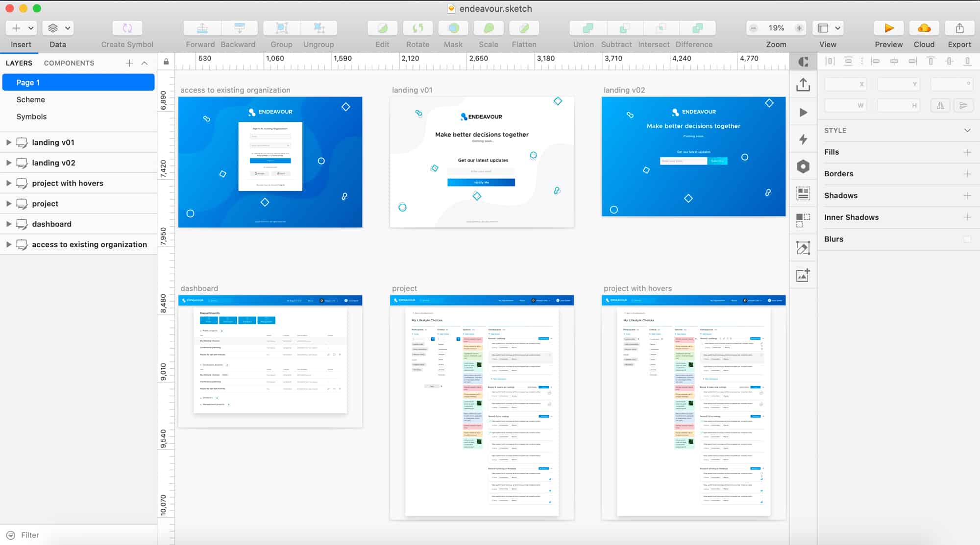Select the Symbols page
Screen dimensions: 980x545
coord(78,117)
